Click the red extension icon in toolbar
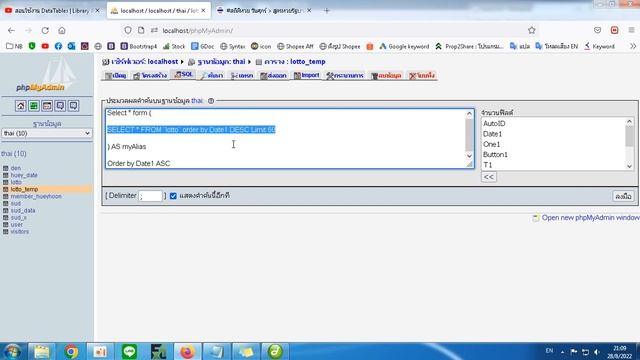The width and height of the screenshot is (640, 360). pyautogui.click(x=614, y=30)
